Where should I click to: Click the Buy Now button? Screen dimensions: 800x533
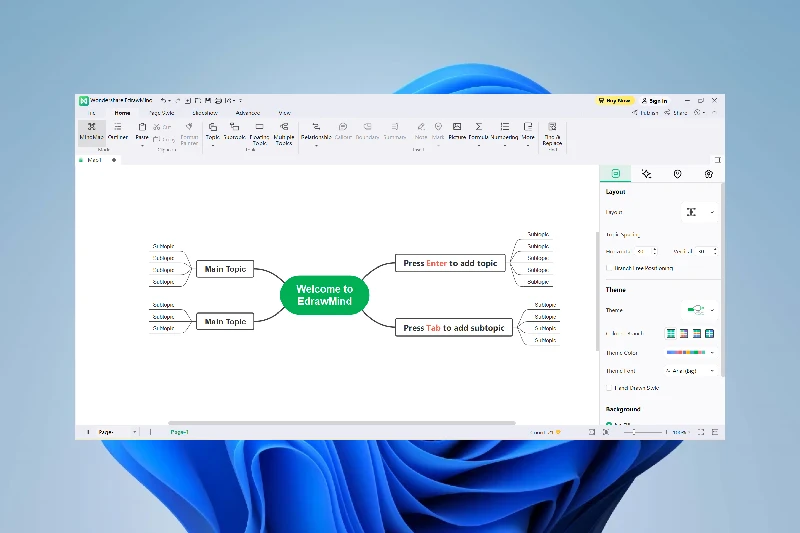(x=613, y=101)
